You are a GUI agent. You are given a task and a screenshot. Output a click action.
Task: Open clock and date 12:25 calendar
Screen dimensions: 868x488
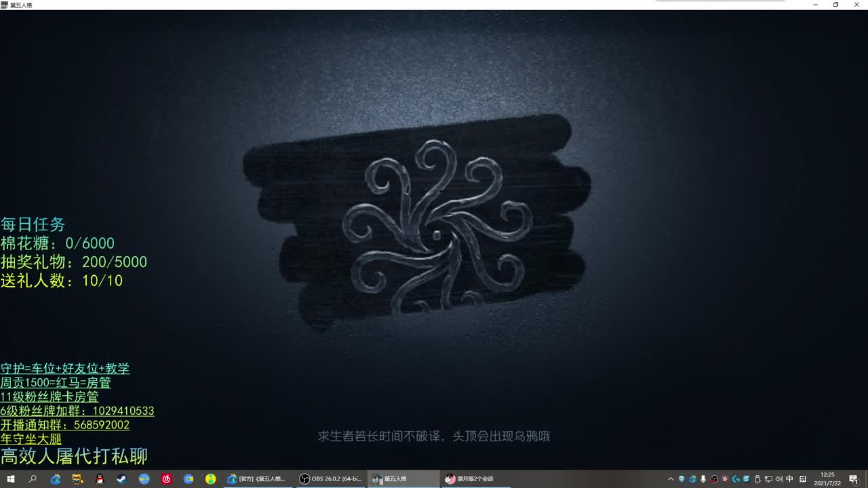tap(829, 479)
